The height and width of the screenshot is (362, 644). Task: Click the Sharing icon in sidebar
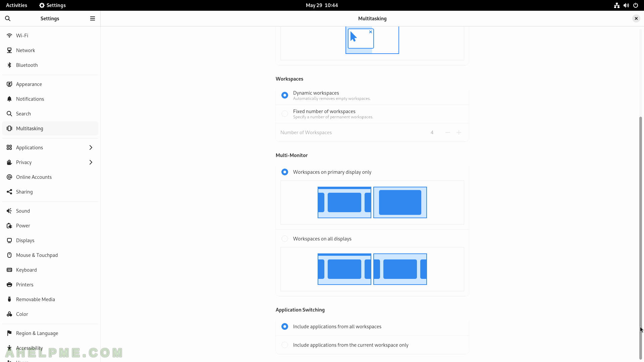pos(9,192)
